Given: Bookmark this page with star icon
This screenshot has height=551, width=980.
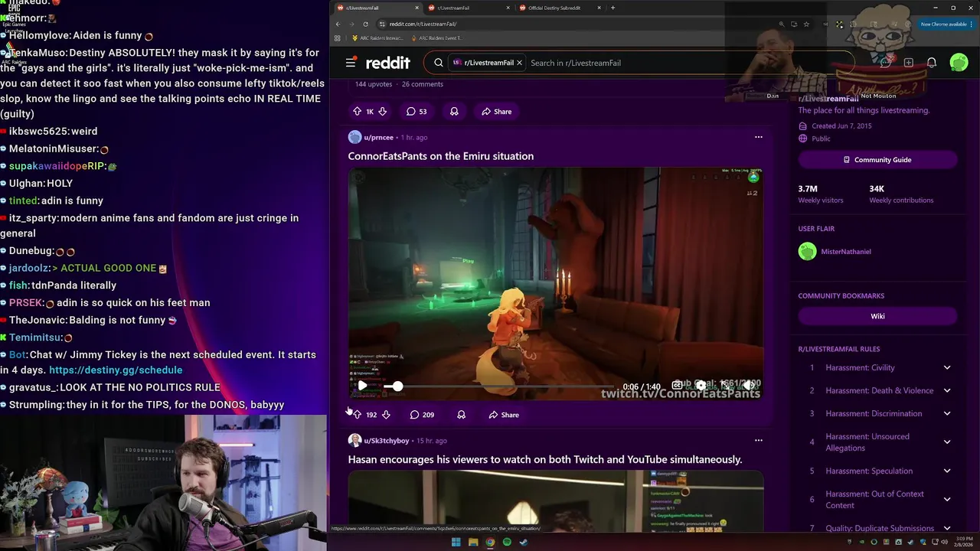Looking at the screenshot, I should [806, 24].
